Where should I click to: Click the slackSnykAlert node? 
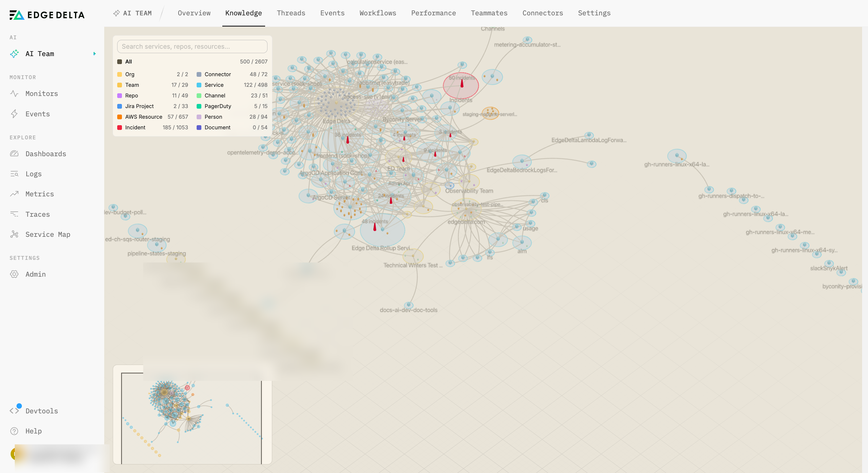(829, 263)
